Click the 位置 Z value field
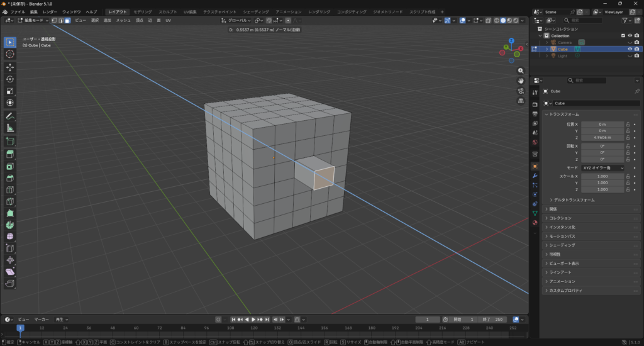This screenshot has height=346, width=644. coord(602,137)
